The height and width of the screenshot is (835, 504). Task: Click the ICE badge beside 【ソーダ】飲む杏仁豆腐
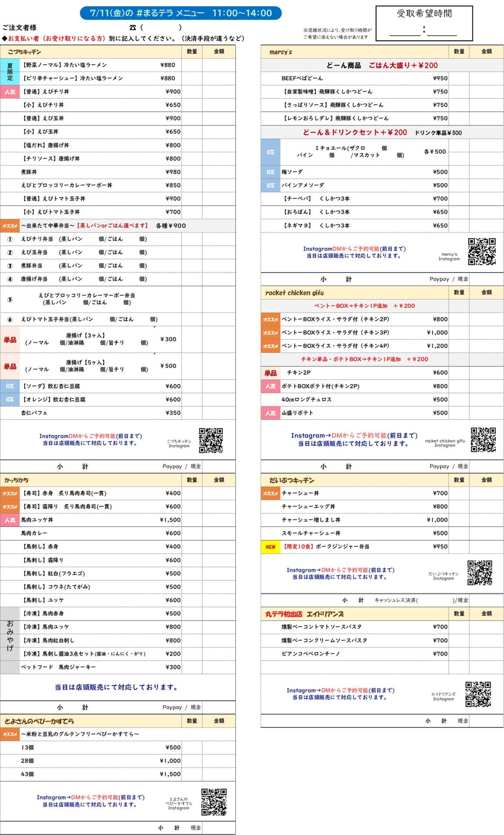[x=10, y=386]
